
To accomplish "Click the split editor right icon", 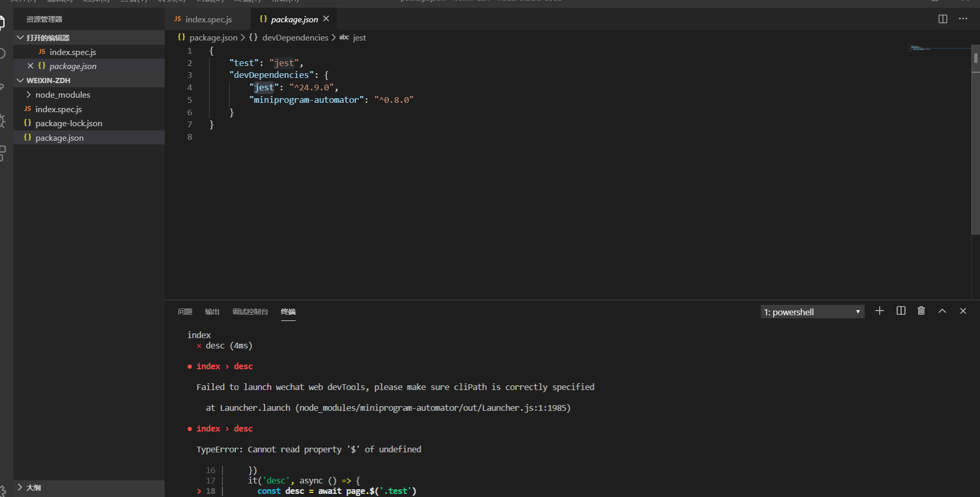I will (943, 19).
